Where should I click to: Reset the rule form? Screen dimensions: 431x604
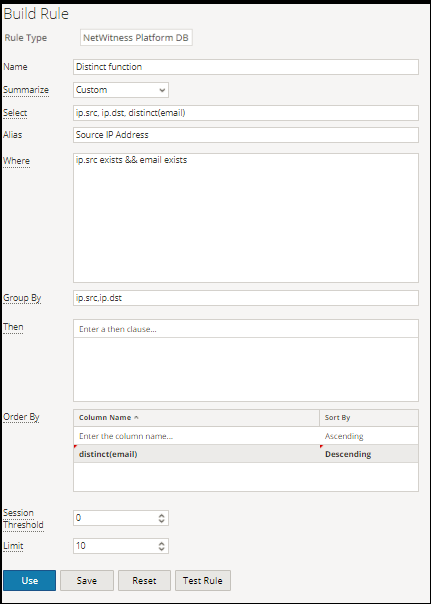(x=144, y=580)
